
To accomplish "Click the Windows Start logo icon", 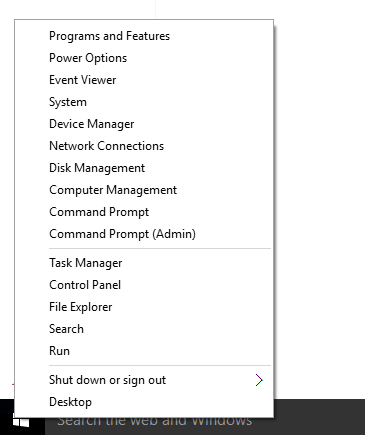I will pos(21,423).
